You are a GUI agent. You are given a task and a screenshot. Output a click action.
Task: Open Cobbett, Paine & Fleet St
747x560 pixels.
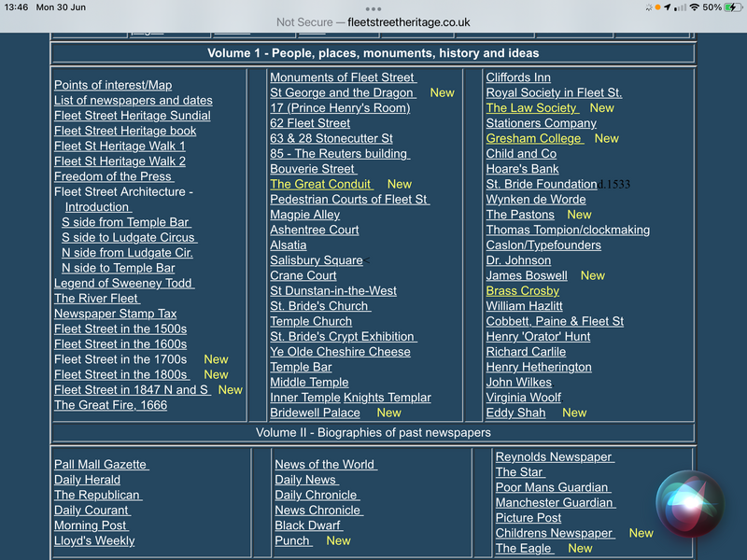[555, 321]
